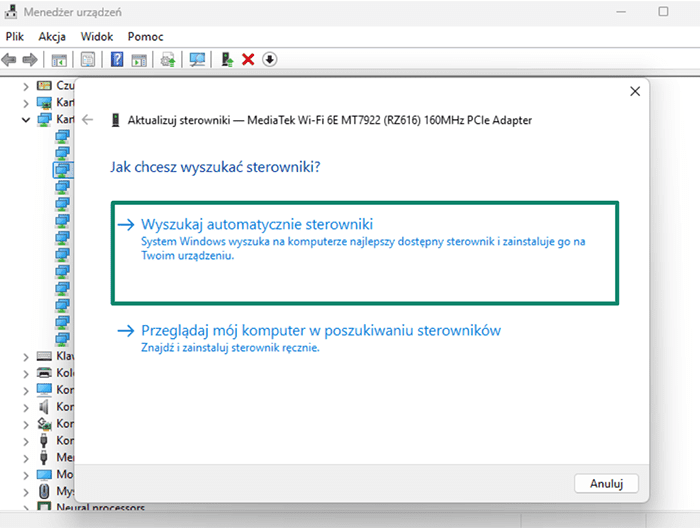This screenshot has width=700, height=528.
Task: Maximize the Menedżer urządzeń window
Action: click(x=663, y=12)
